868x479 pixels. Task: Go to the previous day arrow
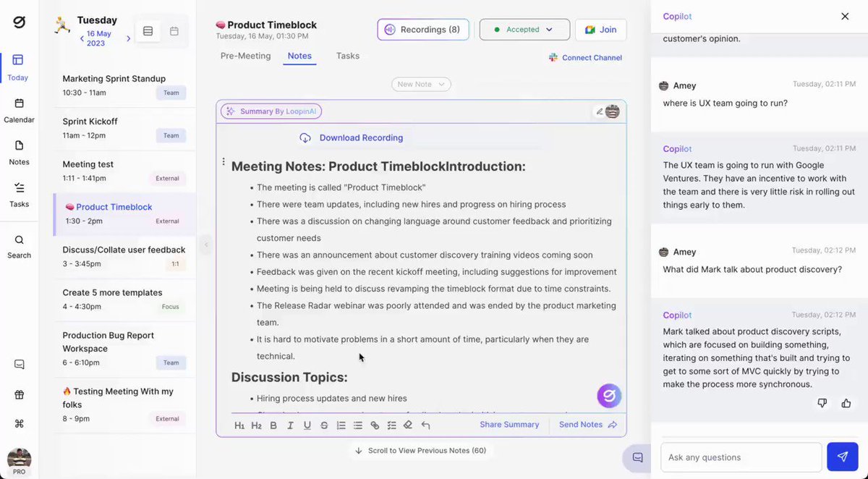pyautogui.click(x=82, y=38)
